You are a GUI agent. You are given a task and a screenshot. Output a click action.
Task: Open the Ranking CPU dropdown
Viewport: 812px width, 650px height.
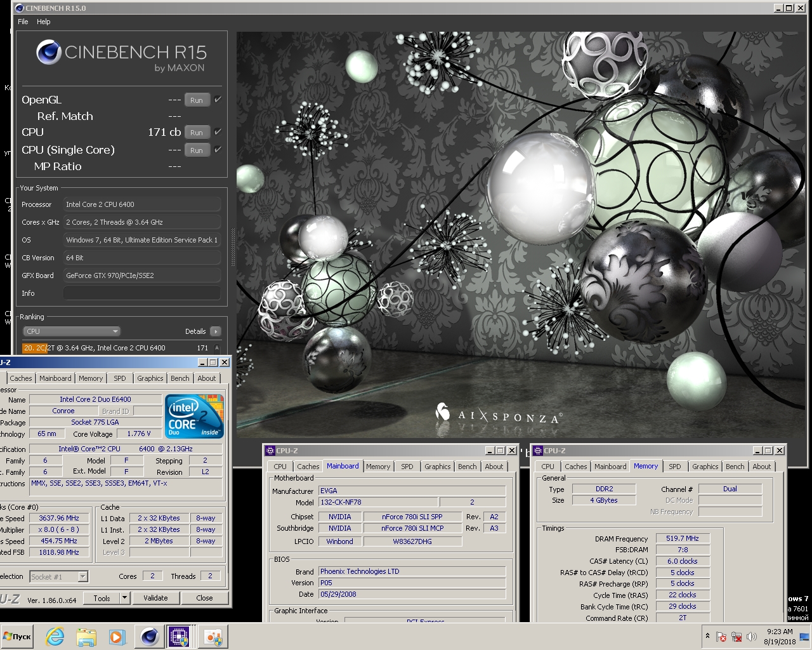[72, 331]
